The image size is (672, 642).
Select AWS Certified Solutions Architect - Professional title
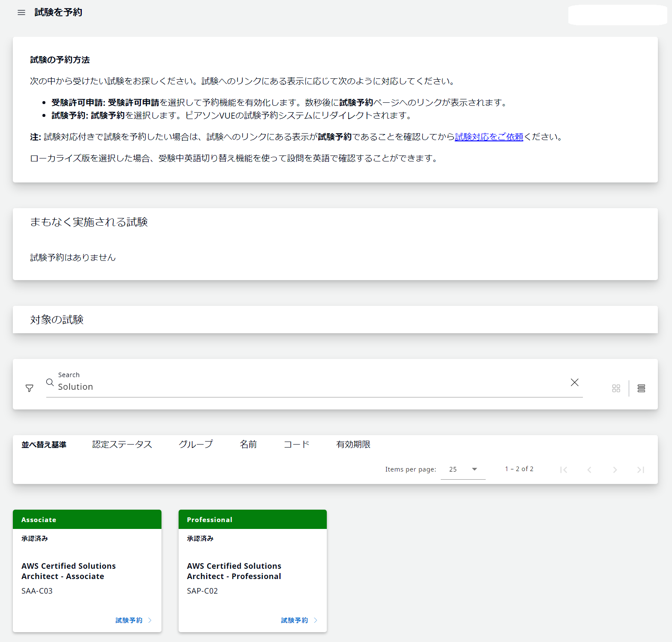[x=234, y=571]
